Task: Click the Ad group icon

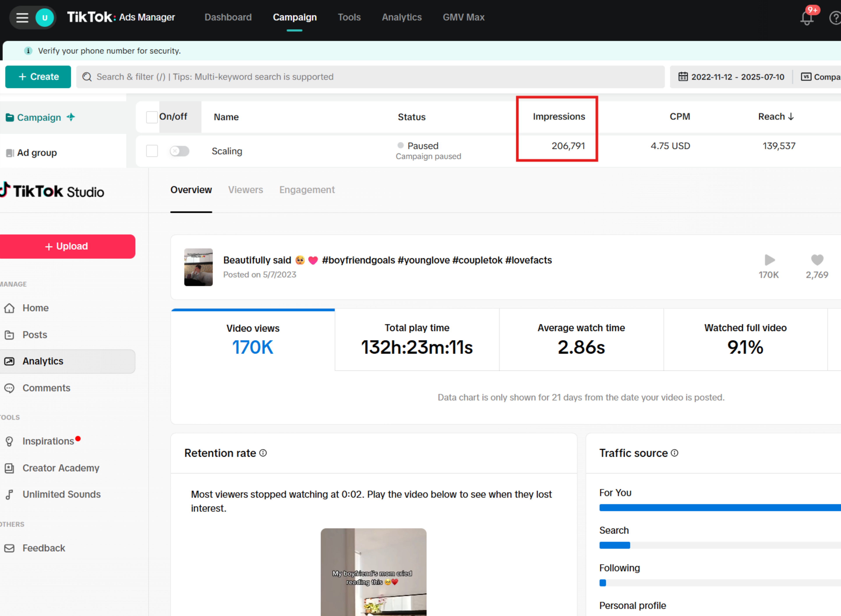Action: click(x=10, y=153)
